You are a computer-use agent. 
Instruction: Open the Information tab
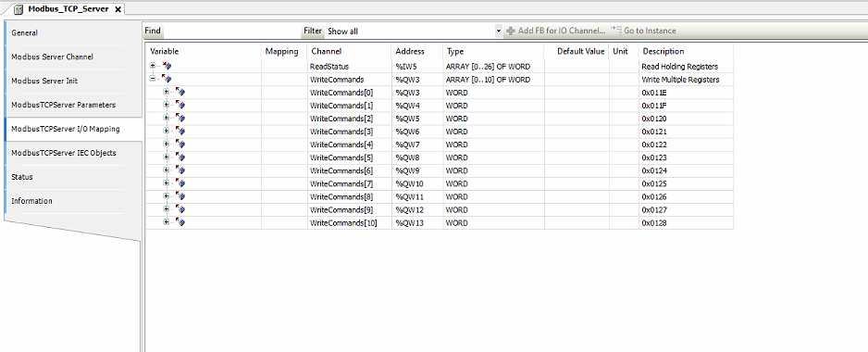click(x=73, y=201)
